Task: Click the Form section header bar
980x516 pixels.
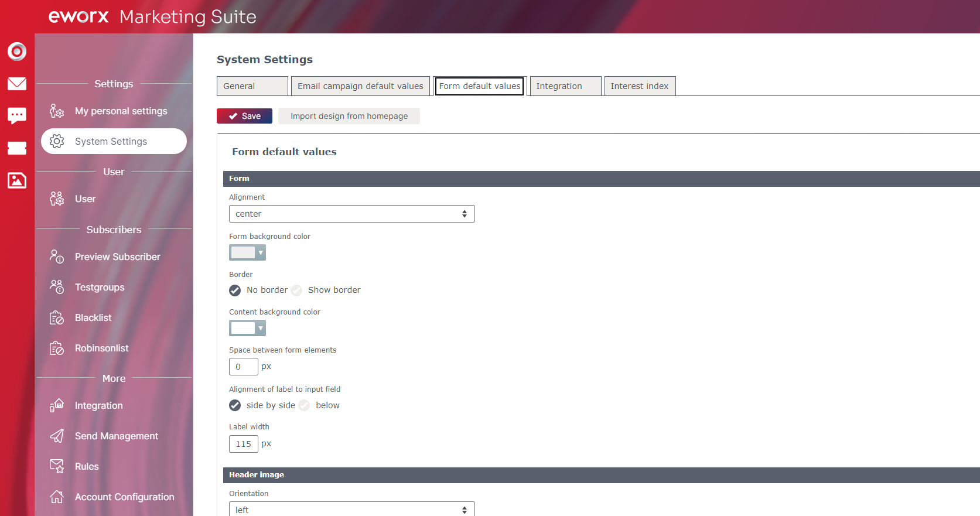Action: pos(602,179)
